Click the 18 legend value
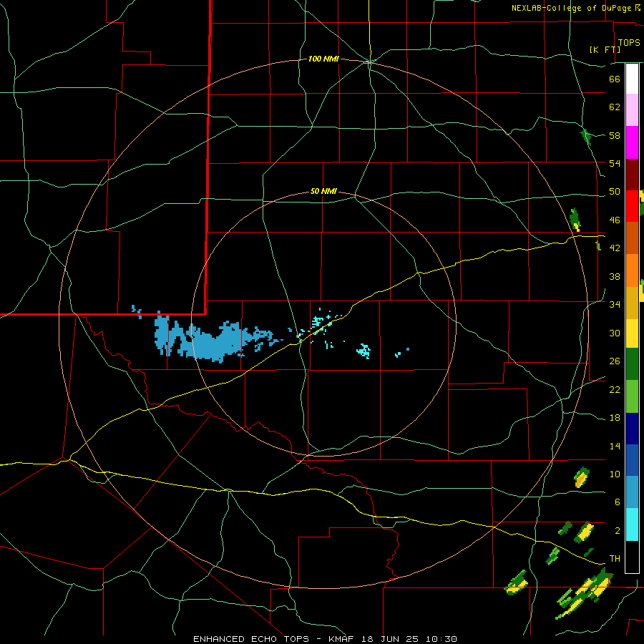Image resolution: width=644 pixels, height=644 pixels. click(615, 418)
